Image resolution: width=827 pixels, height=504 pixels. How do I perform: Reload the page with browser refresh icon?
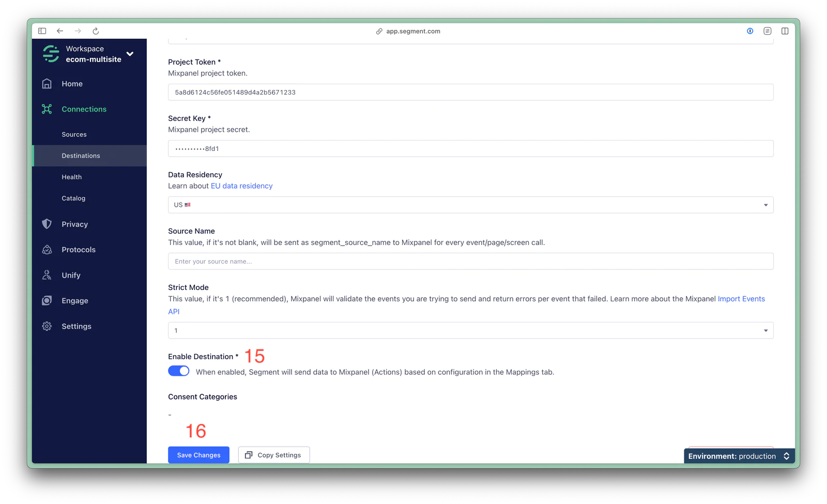pos(96,31)
